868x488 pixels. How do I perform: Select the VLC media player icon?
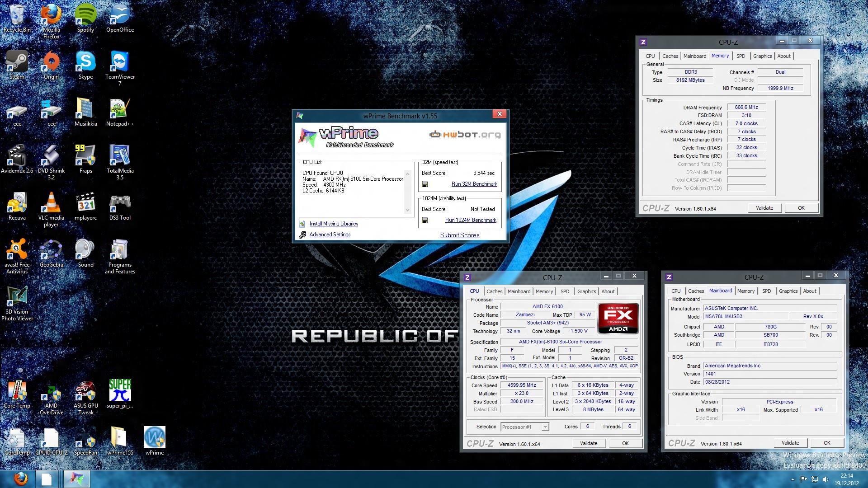coord(51,209)
